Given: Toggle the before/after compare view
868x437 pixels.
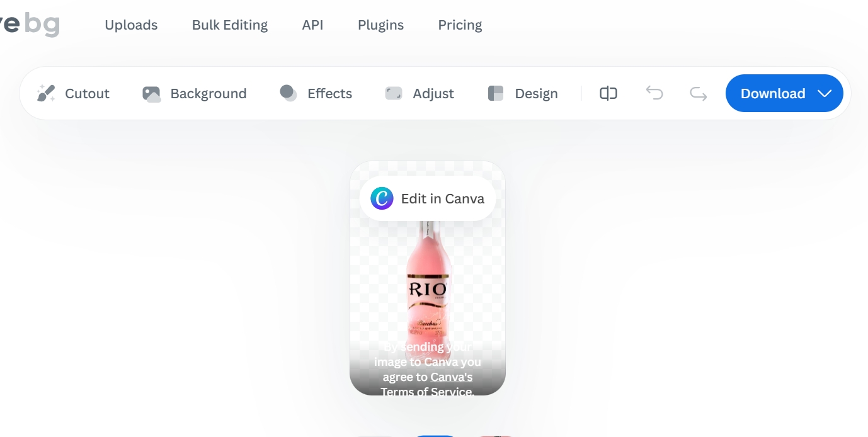Looking at the screenshot, I should click(608, 94).
